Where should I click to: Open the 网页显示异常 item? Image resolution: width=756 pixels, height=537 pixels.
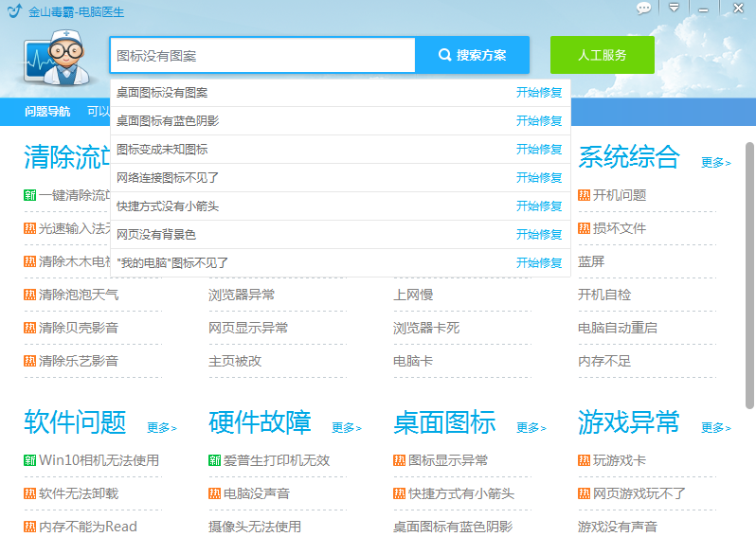point(248,328)
